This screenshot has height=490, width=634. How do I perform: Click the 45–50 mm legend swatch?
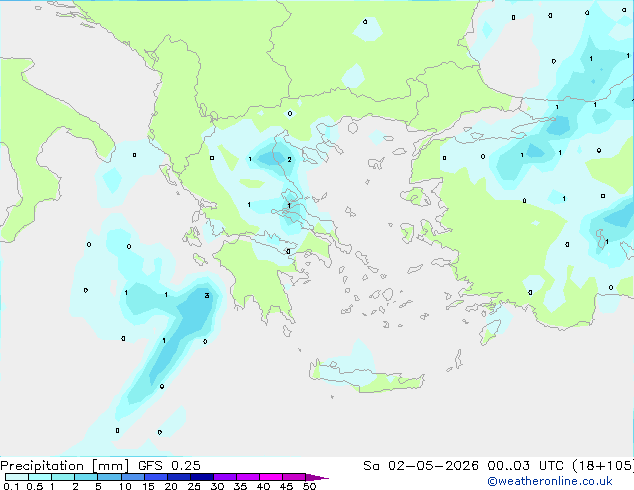[294, 477]
